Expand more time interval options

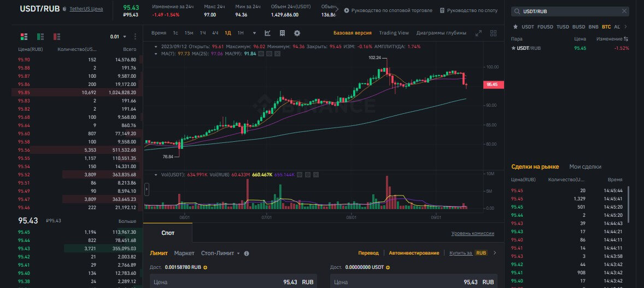254,33
